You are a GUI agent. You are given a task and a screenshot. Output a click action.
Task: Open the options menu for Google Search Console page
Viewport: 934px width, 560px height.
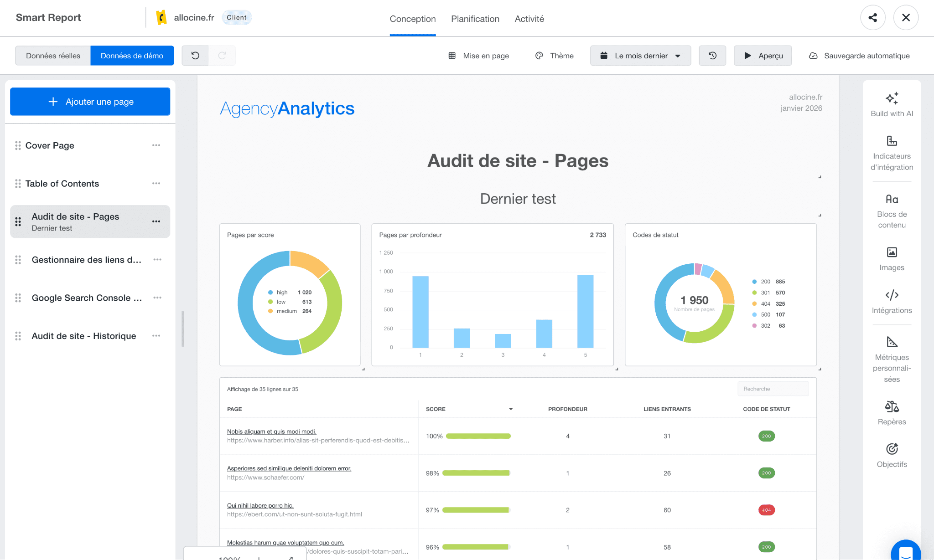coord(157,298)
